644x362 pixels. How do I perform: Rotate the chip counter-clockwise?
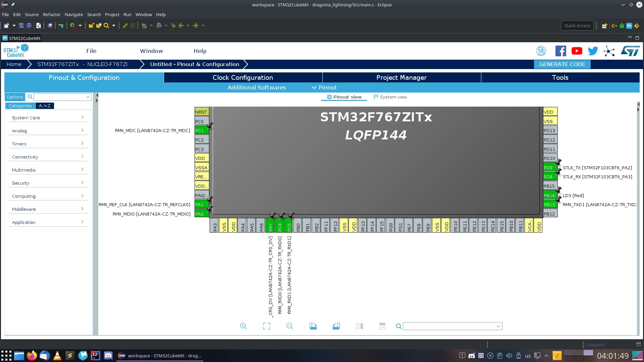[336, 326]
